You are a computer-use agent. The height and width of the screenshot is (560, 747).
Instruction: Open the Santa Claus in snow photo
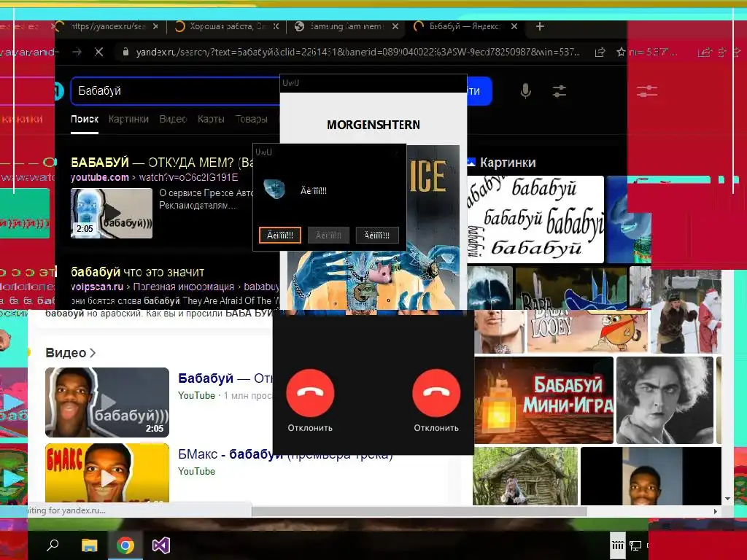tap(686, 311)
